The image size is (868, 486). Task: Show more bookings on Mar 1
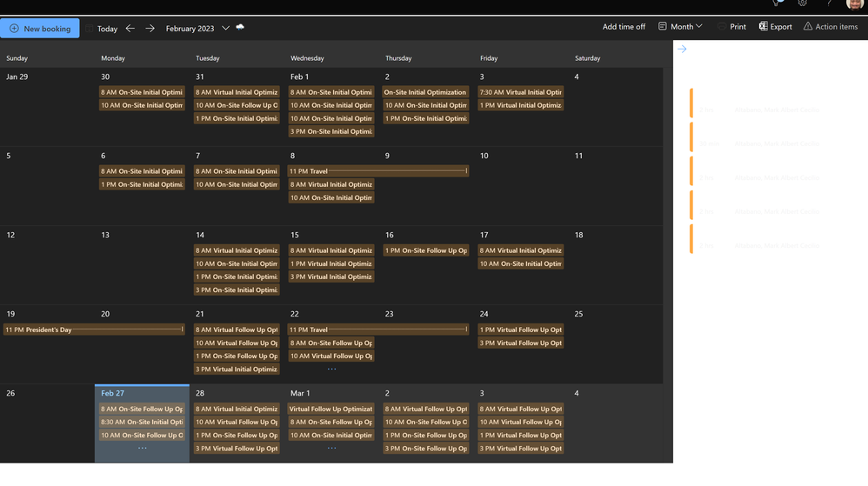pyautogui.click(x=331, y=448)
